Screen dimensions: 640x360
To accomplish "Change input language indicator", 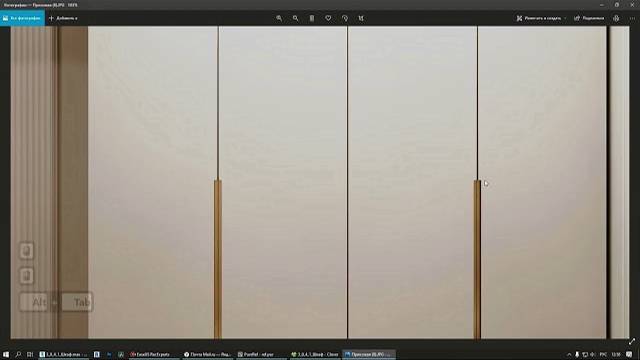I will pyautogui.click(x=603, y=355).
